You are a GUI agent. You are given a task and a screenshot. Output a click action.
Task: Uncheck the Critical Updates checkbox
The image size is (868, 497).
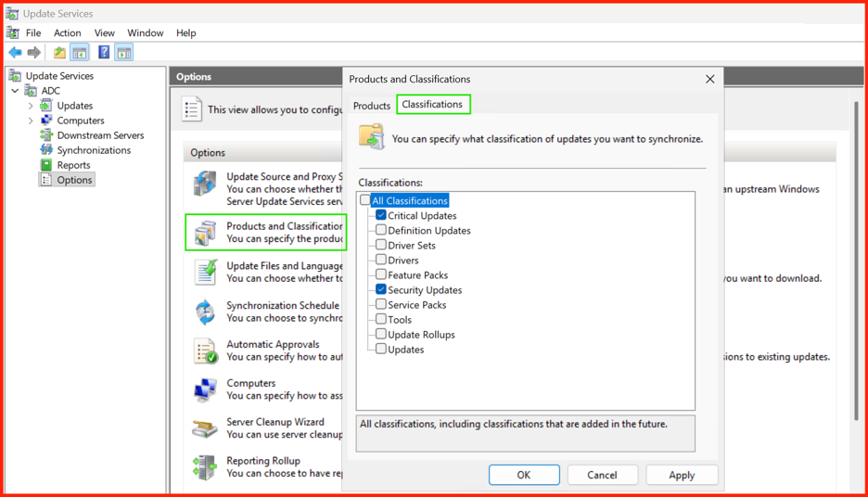tap(381, 215)
